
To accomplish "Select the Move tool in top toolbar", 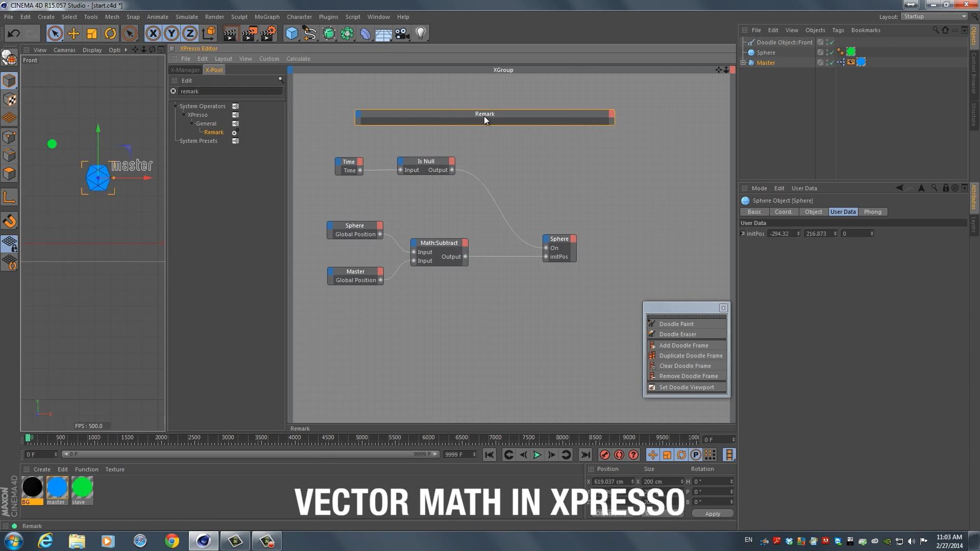I will [73, 34].
